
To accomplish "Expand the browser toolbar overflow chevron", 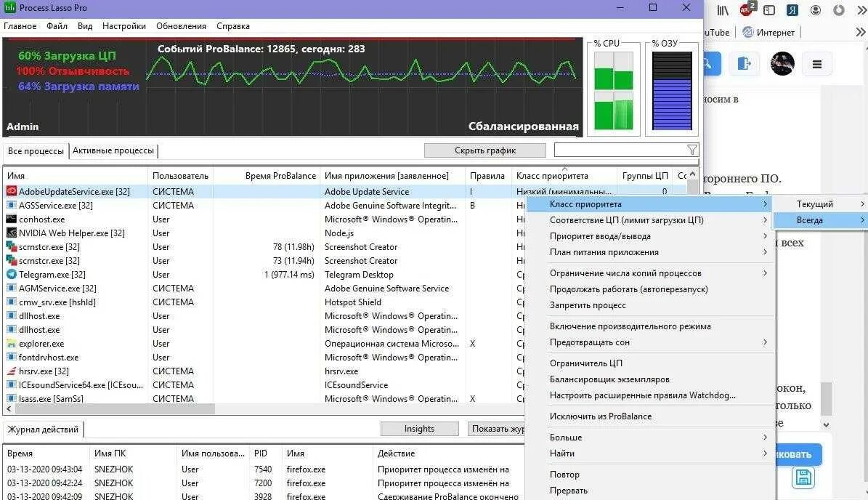I will point(861,10).
